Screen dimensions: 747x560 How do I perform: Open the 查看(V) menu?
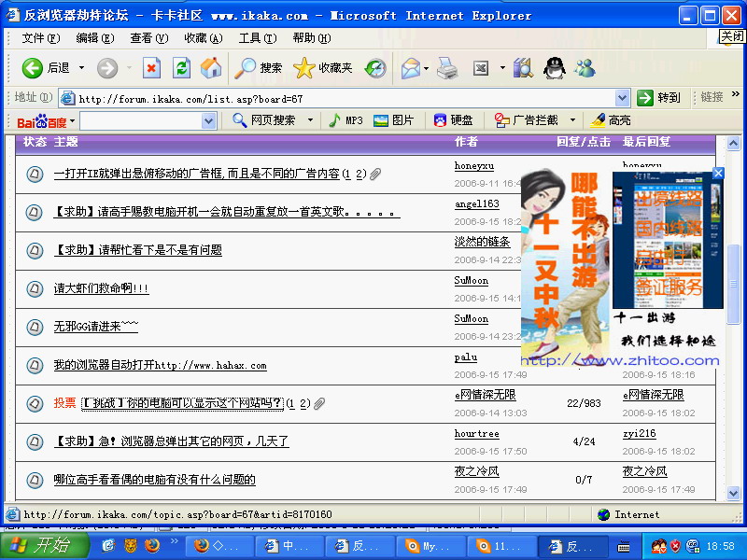coord(149,38)
